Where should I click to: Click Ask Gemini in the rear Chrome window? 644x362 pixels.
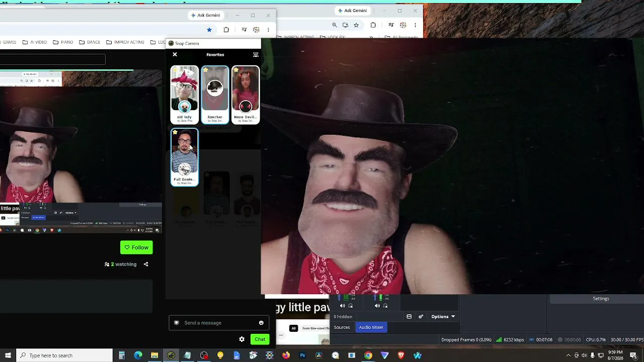352,11
